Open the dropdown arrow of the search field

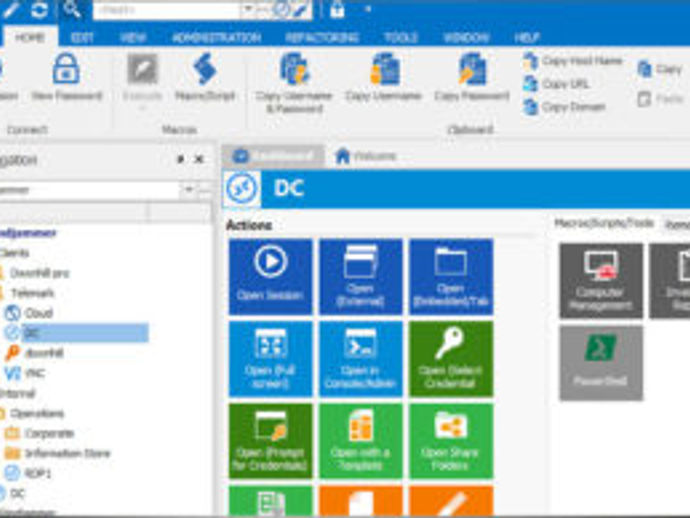click(248, 10)
